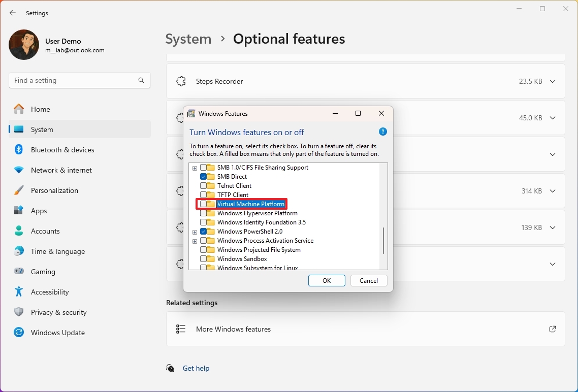This screenshot has width=578, height=392.
Task: Click the User Demo profile avatar
Action: click(23, 45)
